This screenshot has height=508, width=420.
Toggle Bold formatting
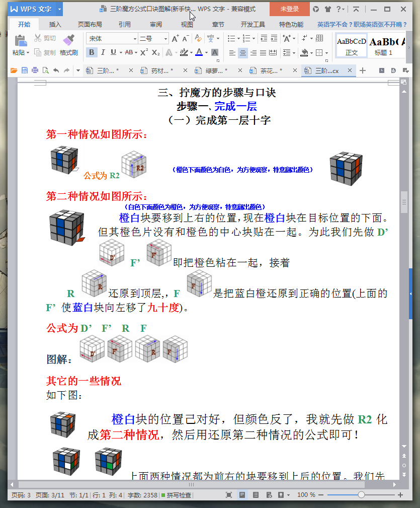point(92,52)
